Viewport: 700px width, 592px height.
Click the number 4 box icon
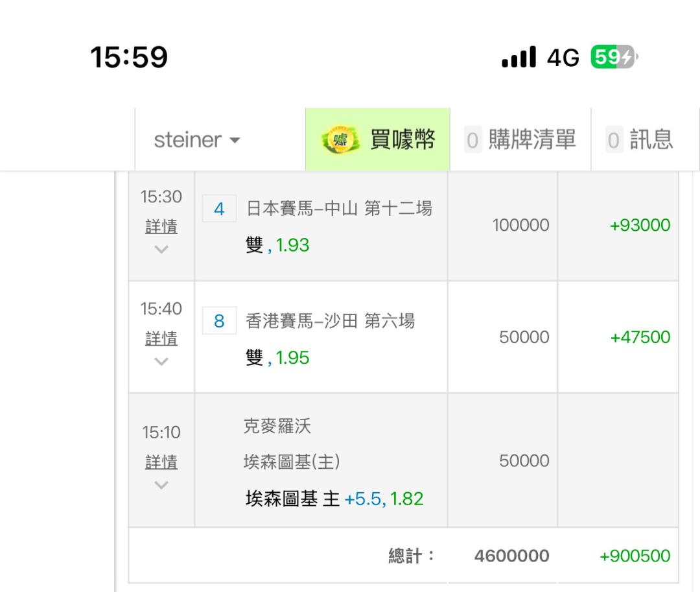[x=219, y=209]
